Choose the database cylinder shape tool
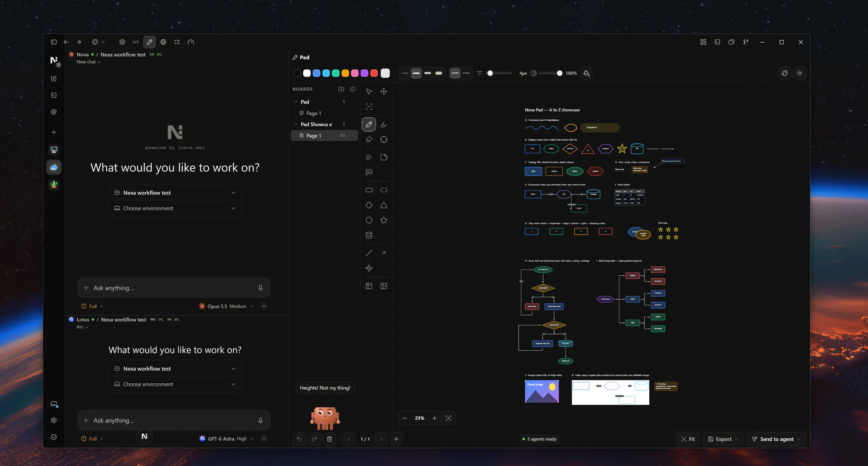Viewport: 868px width, 466px height. [369, 235]
